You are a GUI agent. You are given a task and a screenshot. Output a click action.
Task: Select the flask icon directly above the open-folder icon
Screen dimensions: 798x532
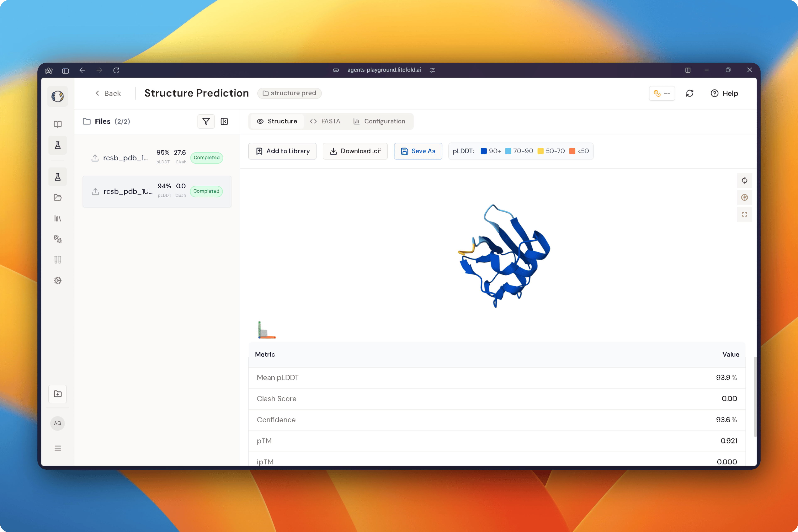click(58, 177)
